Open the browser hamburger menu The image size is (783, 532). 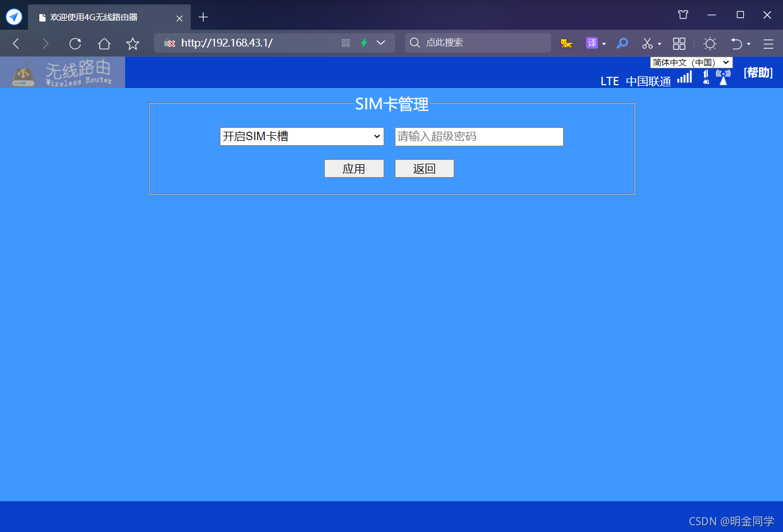tap(768, 44)
